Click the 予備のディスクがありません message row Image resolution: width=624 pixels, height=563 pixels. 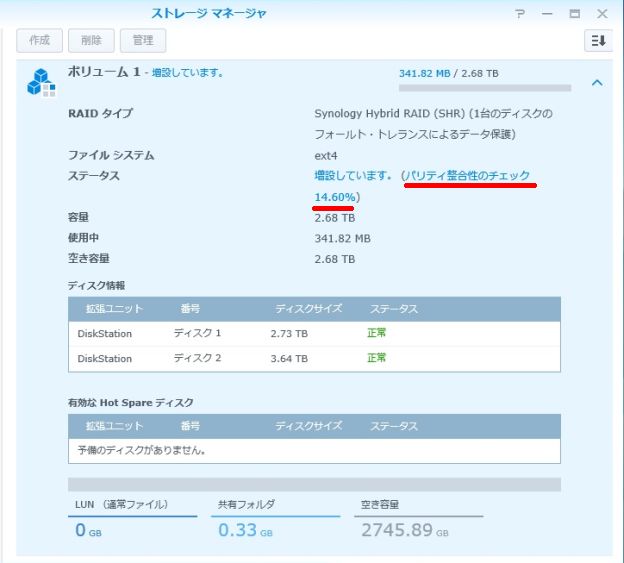coord(314,451)
